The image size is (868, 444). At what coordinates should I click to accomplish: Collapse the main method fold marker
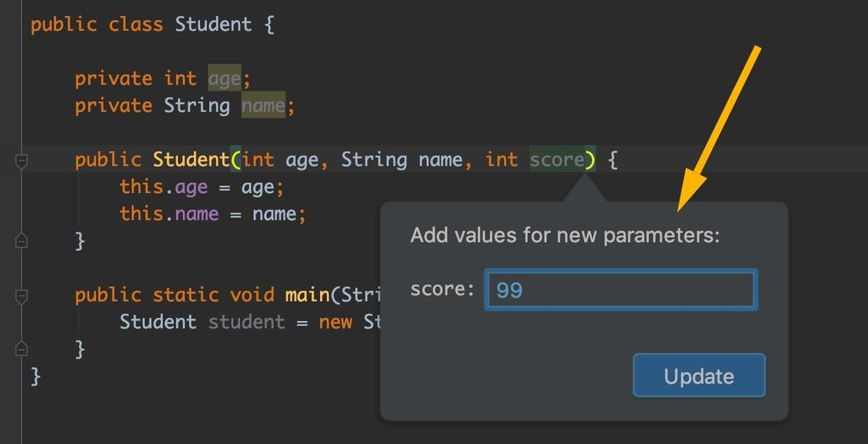point(22,296)
